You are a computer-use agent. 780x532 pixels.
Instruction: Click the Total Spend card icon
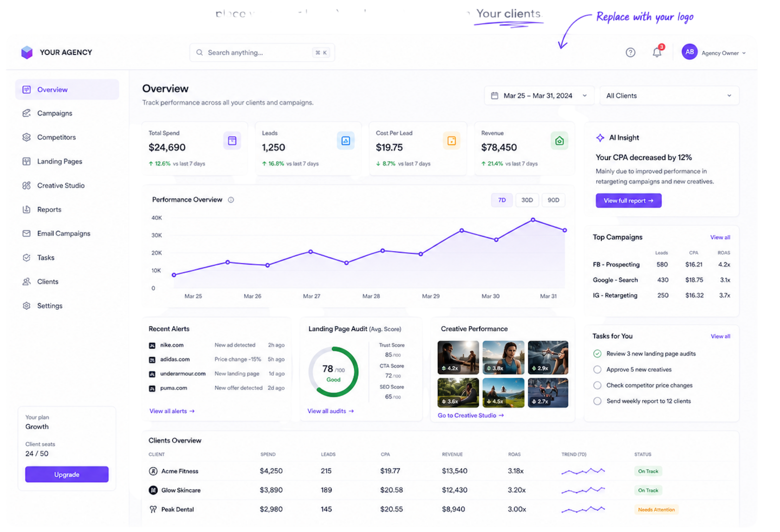coord(232,141)
